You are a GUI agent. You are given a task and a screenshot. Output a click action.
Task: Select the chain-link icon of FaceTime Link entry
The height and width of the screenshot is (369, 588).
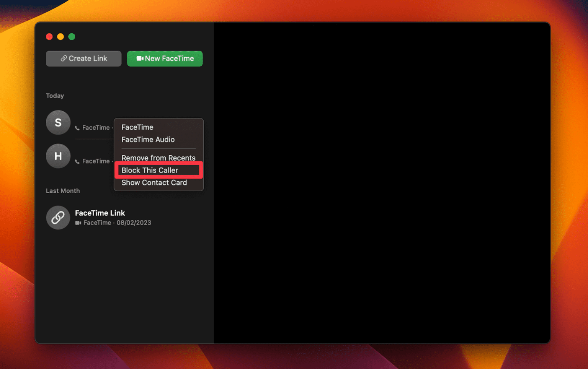(x=58, y=217)
